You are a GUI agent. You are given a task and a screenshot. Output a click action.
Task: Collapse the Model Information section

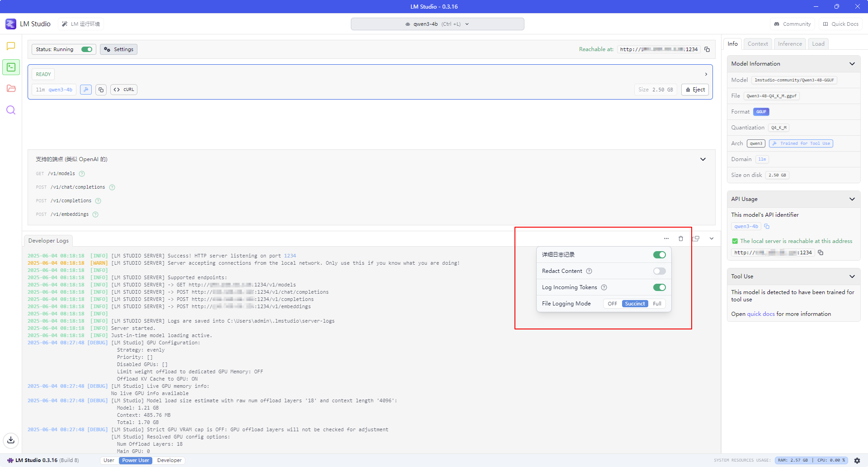(x=852, y=64)
